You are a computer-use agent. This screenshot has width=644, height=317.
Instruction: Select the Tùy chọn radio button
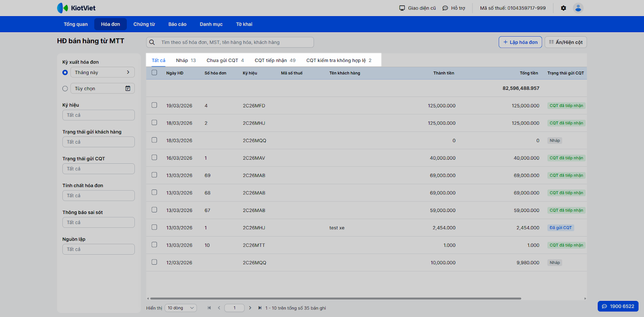tap(65, 89)
